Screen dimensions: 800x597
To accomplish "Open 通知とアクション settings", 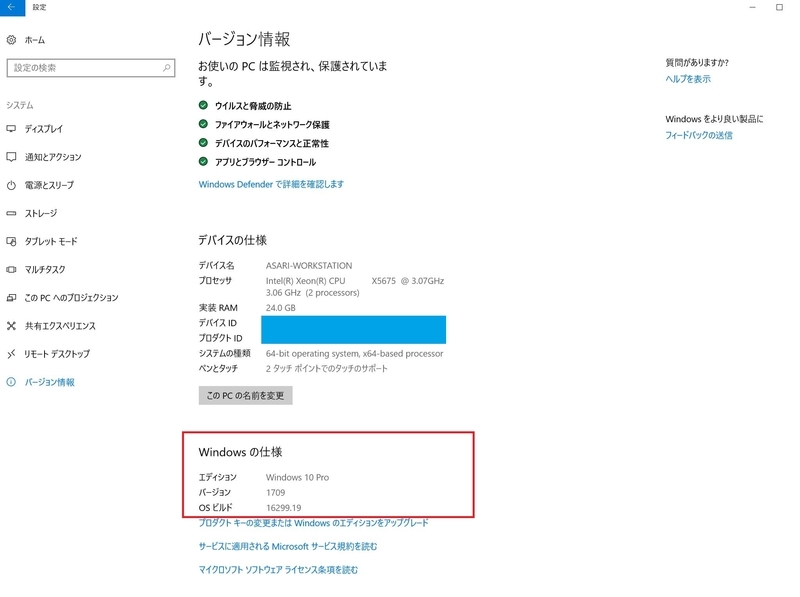I will pyautogui.click(x=53, y=157).
